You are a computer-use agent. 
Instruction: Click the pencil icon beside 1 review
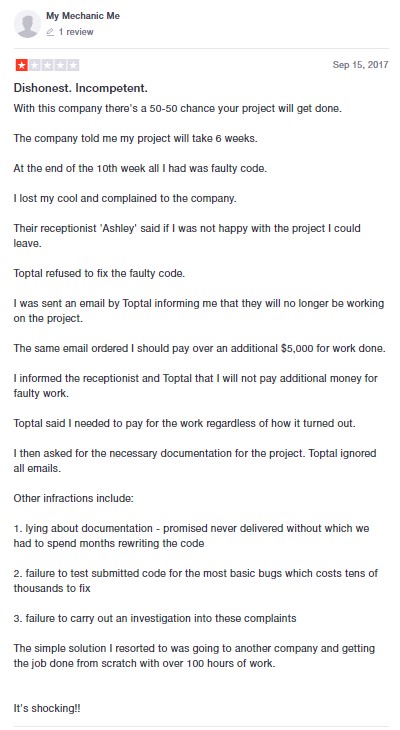coord(50,32)
